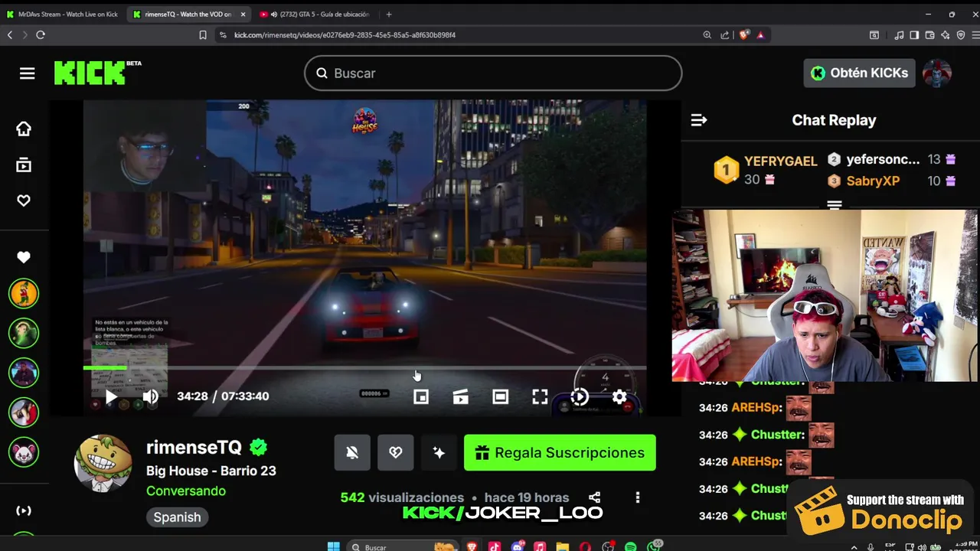Reload the page
Image resolution: width=980 pixels, height=551 pixels.
[41, 35]
